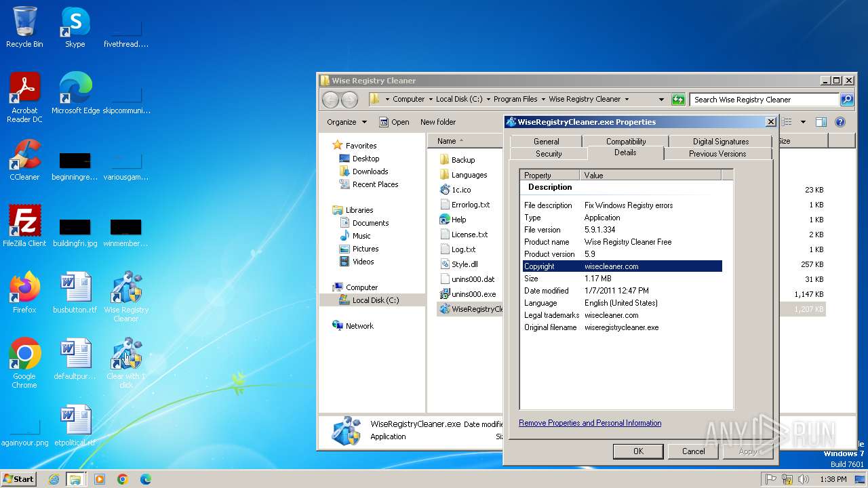
Task: Click the volume speaker tray icon
Action: tap(804, 479)
